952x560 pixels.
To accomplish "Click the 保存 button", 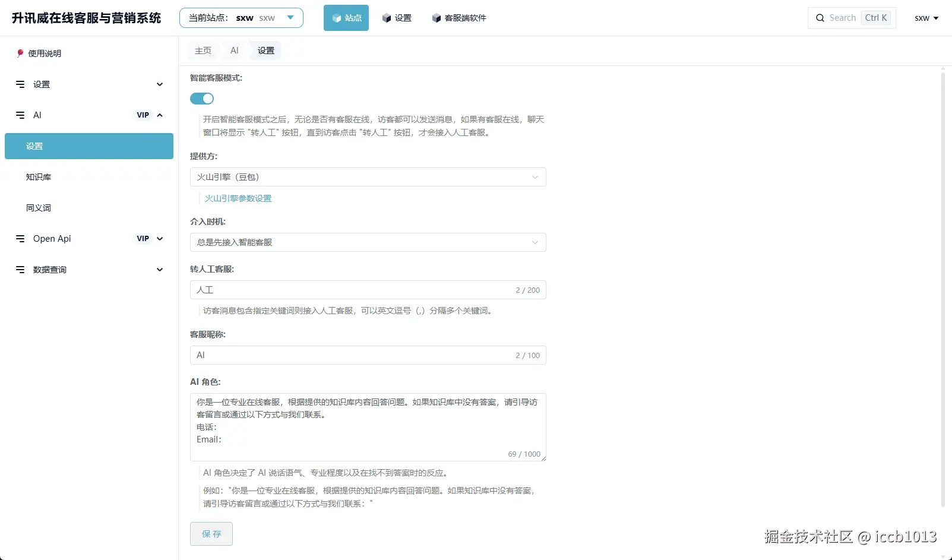I will pyautogui.click(x=211, y=534).
